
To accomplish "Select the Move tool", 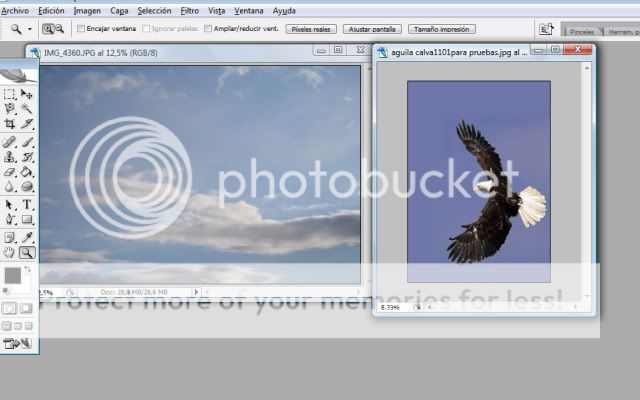I will (x=27, y=94).
